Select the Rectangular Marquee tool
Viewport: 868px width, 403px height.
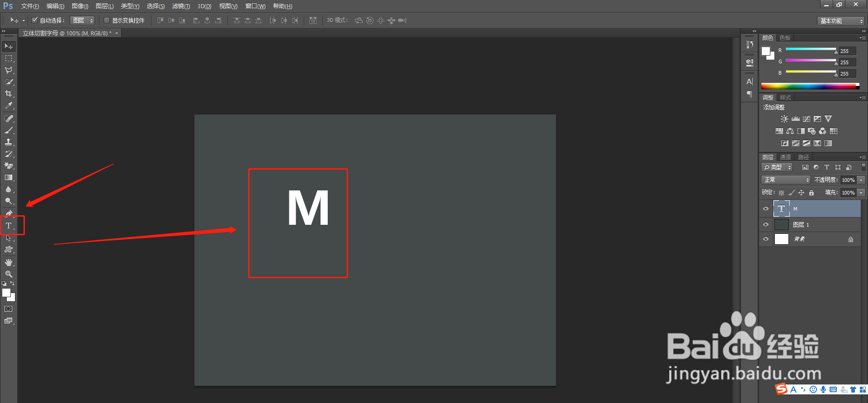point(9,58)
